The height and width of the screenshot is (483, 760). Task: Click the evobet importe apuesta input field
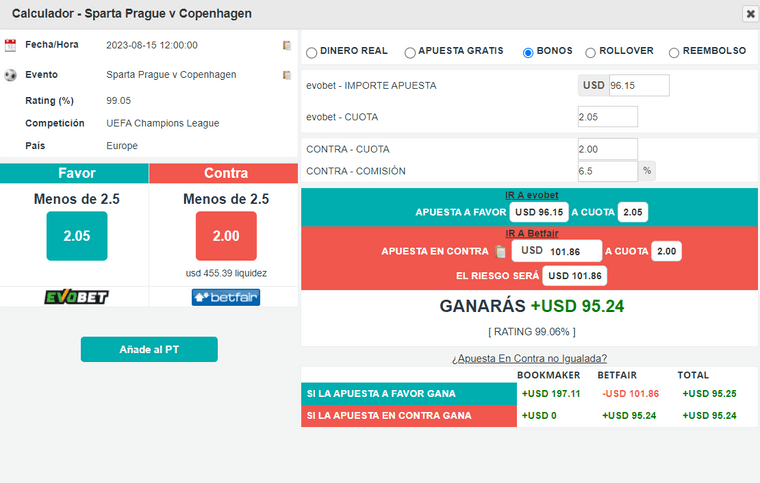(x=637, y=86)
